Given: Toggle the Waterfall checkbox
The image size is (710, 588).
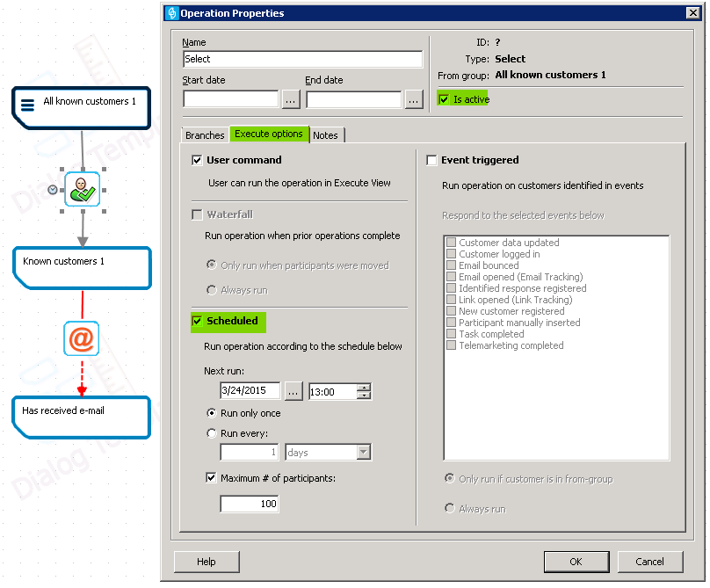Looking at the screenshot, I should 197,214.
